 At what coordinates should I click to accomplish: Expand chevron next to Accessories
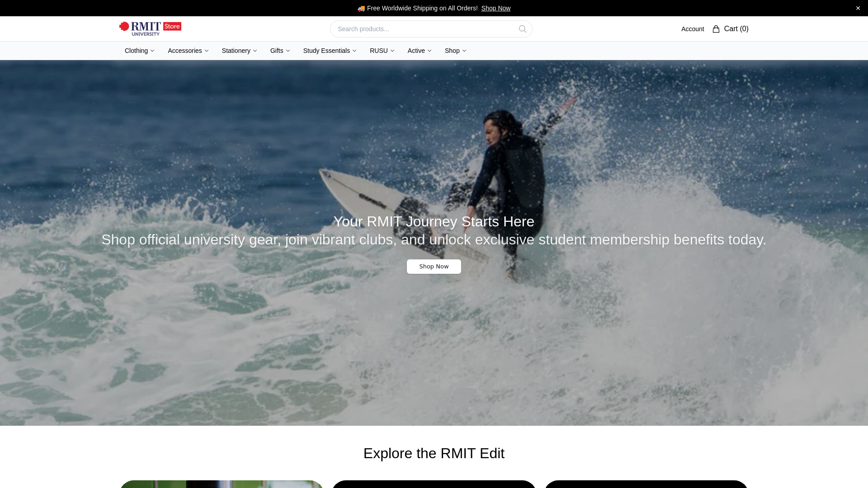tap(207, 51)
